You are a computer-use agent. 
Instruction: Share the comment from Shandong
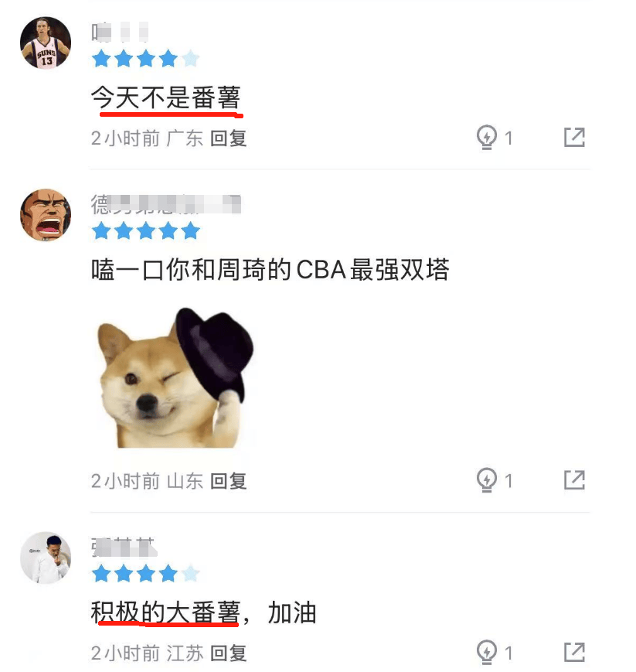tap(574, 480)
